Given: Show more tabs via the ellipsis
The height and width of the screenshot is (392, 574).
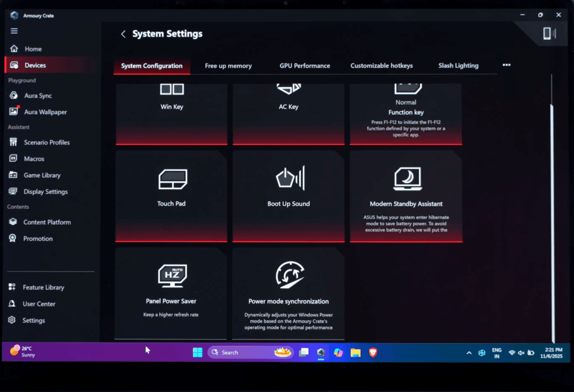Looking at the screenshot, I should point(506,66).
